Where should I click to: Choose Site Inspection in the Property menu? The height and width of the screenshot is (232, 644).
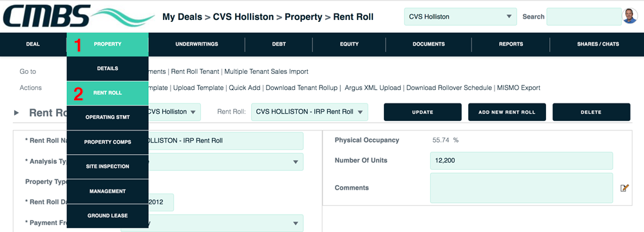[x=108, y=166]
